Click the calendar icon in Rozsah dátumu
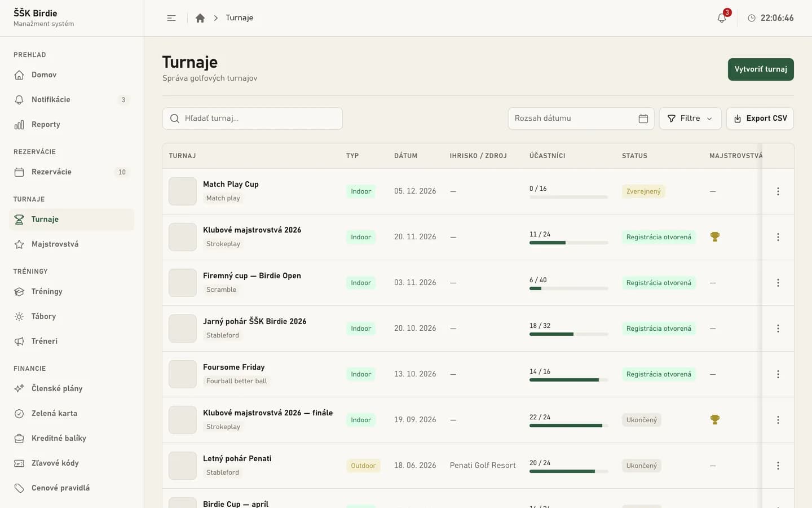Screen dimensions: 812x508 (x=643, y=119)
